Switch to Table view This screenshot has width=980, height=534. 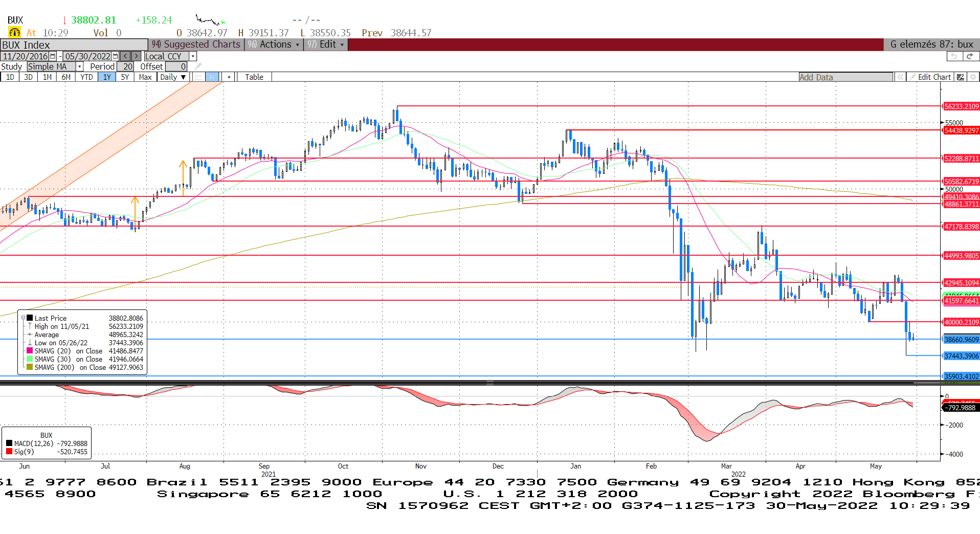click(x=254, y=77)
